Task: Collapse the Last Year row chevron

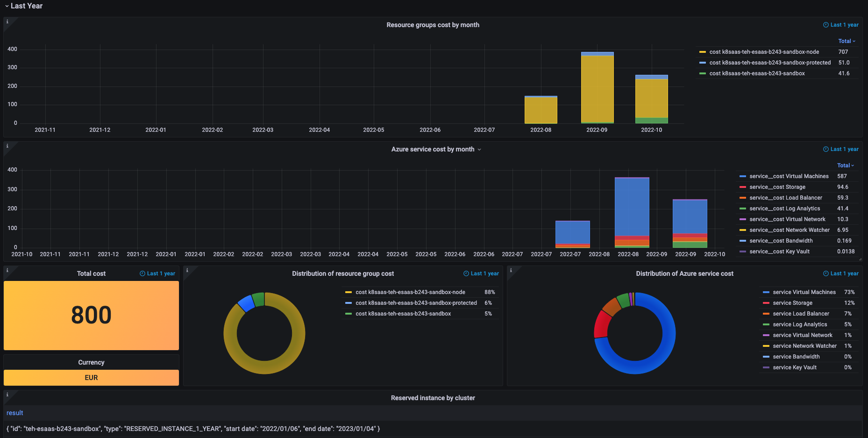Action: (x=7, y=6)
